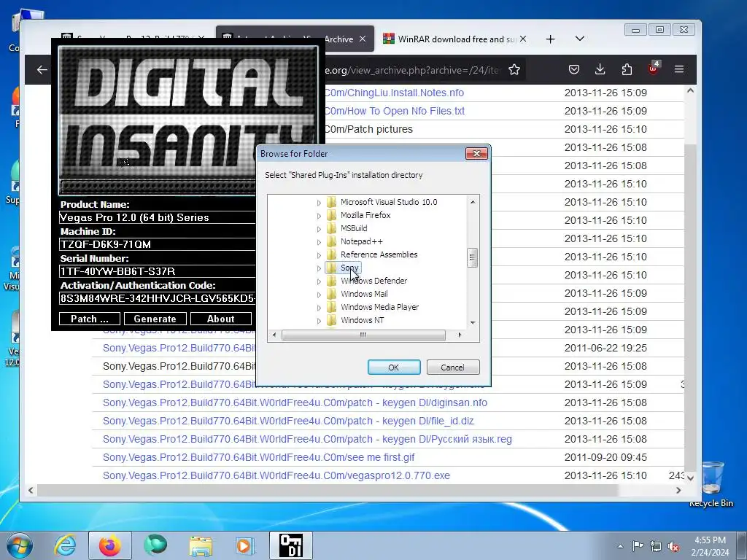This screenshot has height=560, width=747.
Task: Expand the Windows Mail folder node
Action: [319, 295]
